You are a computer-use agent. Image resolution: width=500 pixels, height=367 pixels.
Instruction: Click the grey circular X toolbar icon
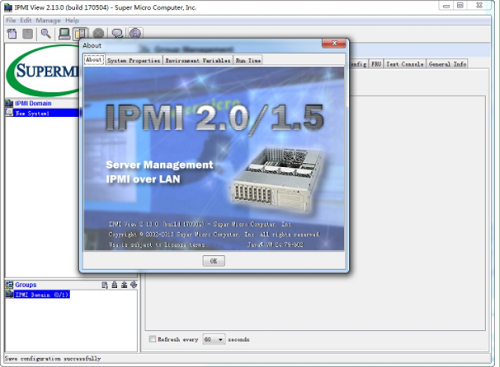(x=98, y=34)
